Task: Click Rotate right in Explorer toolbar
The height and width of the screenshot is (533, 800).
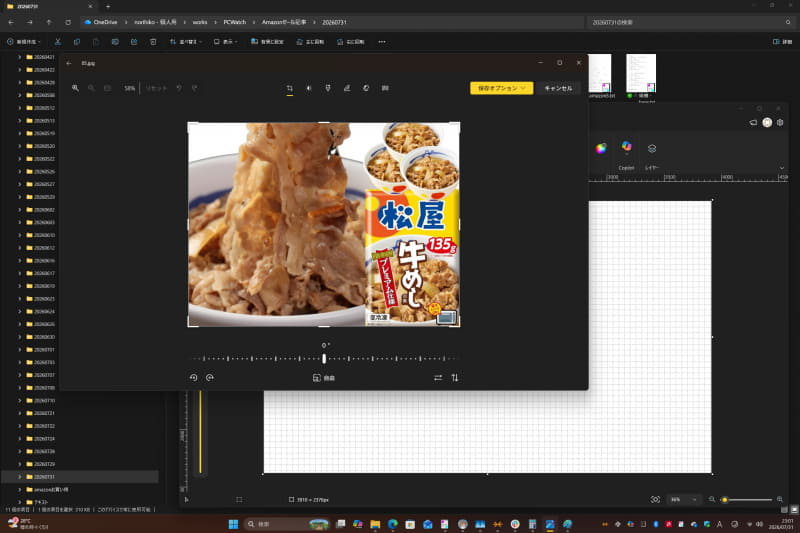Action: tap(351, 42)
